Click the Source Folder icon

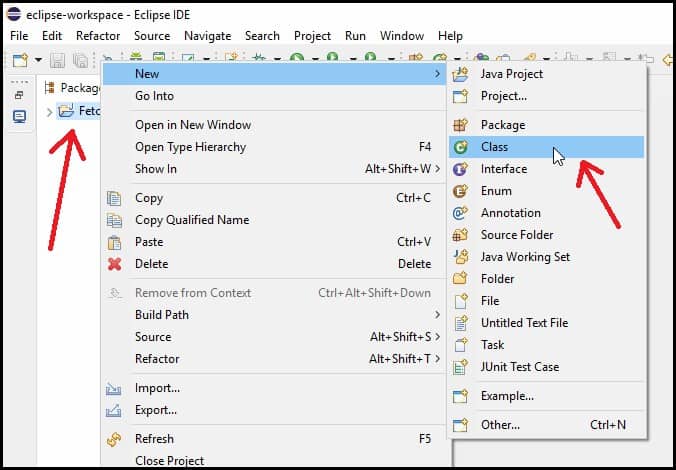click(x=460, y=235)
